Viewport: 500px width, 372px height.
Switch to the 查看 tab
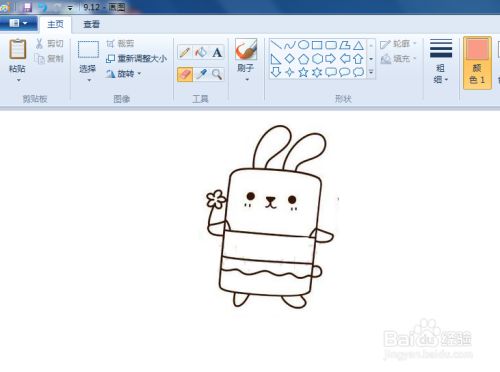91,24
